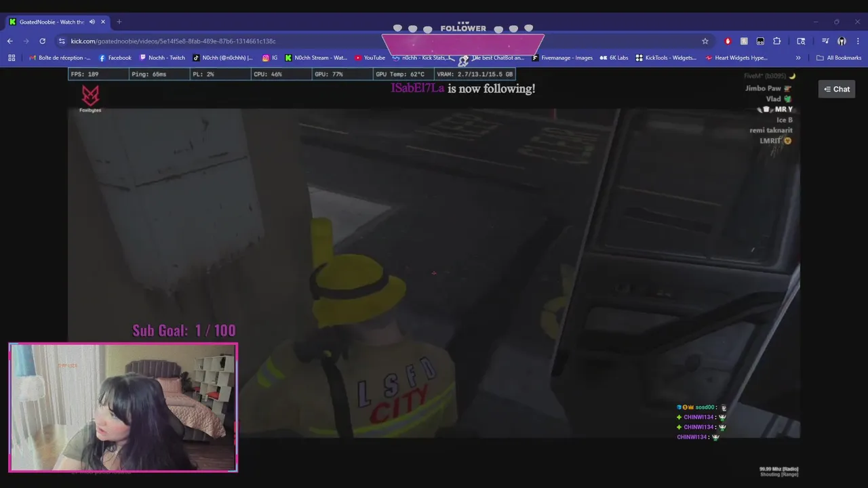Click the sosd00 chat message
Viewport: 868px width, 488px height.
(x=702, y=407)
